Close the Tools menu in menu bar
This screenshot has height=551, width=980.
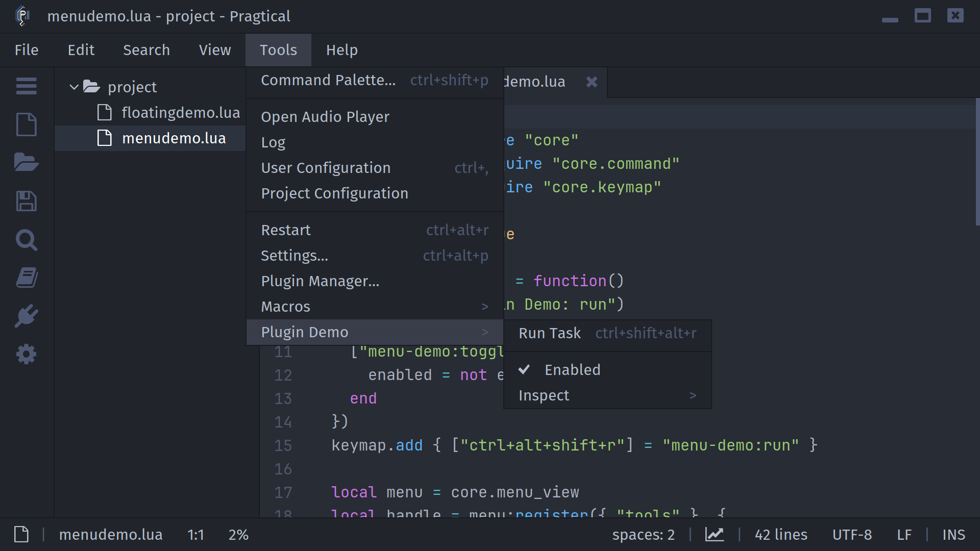(278, 50)
